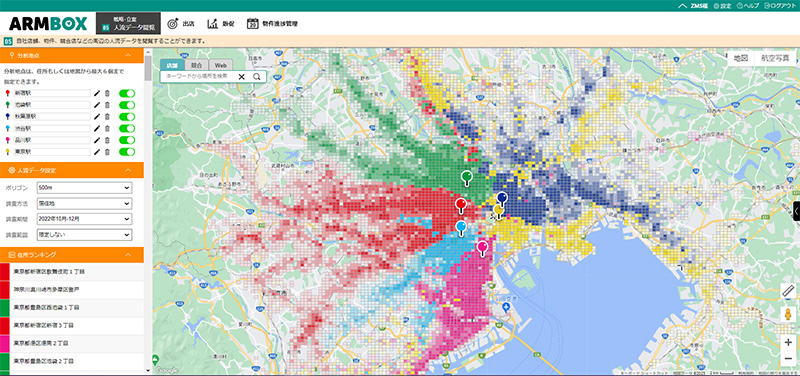Clear the map search box with X icon
800x376 pixels.
[x=242, y=77]
